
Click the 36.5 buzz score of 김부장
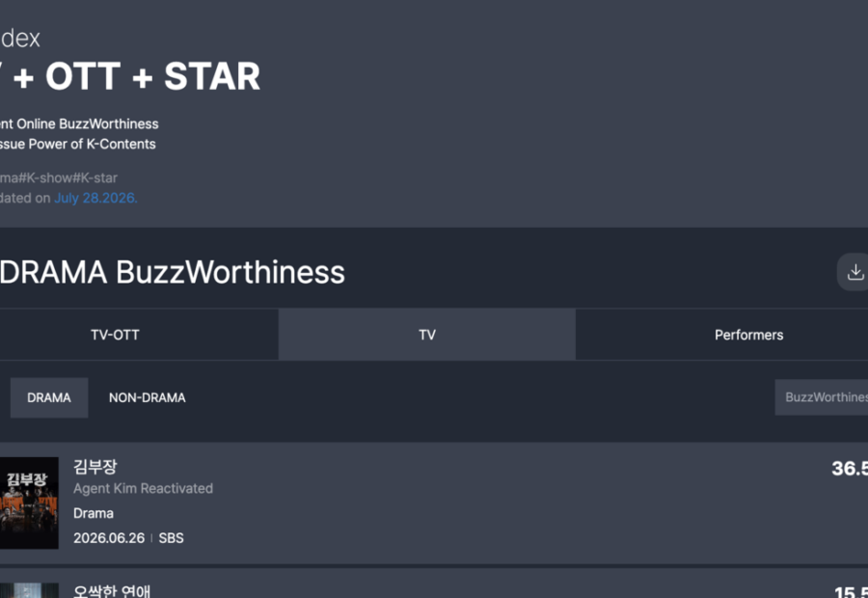849,469
